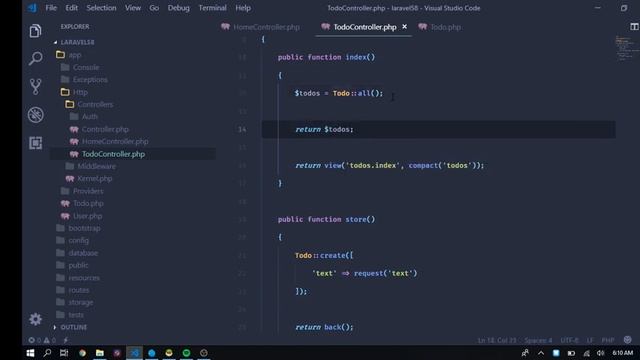Click the UTF-8 encoding status item
This screenshot has width=640, height=360.
570,340
